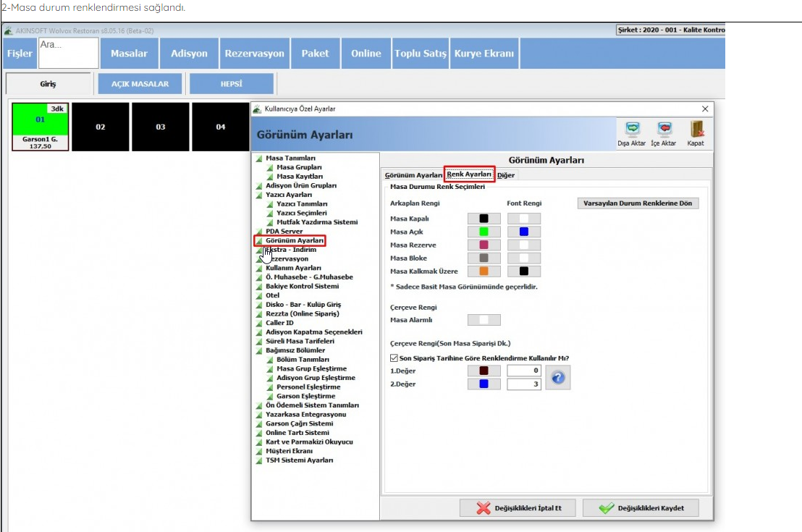802x532 pixels.
Task: Select Masa Grupları tree item
Action: [x=299, y=167]
